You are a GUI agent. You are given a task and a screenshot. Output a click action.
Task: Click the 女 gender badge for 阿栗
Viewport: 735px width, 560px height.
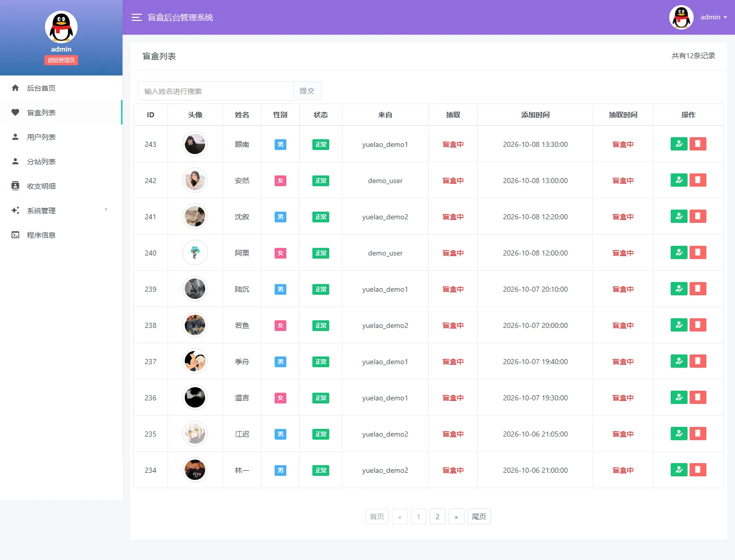tap(280, 253)
